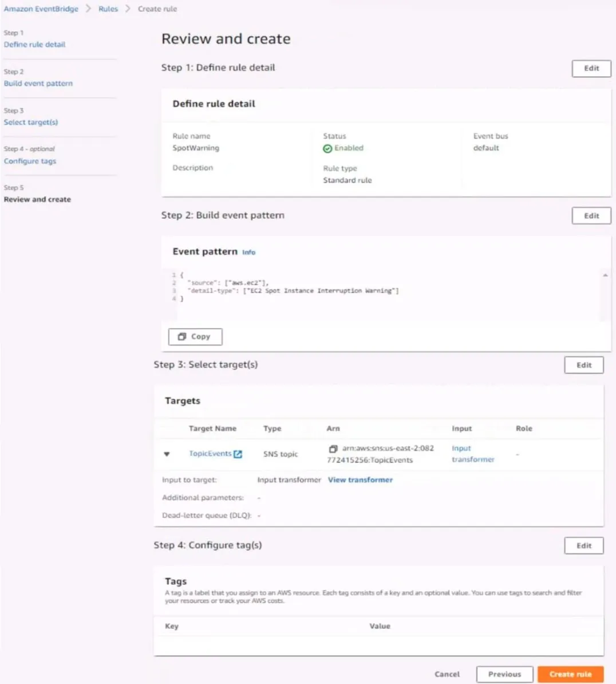Go to Step 1 Define rule detail
616x684 pixels.
34,45
